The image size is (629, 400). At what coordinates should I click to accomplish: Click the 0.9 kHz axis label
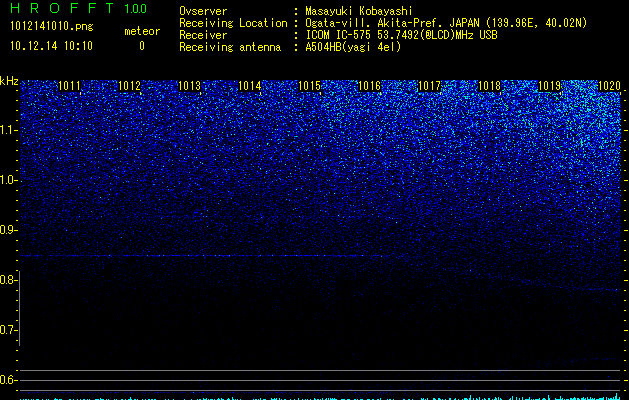(x=8, y=230)
